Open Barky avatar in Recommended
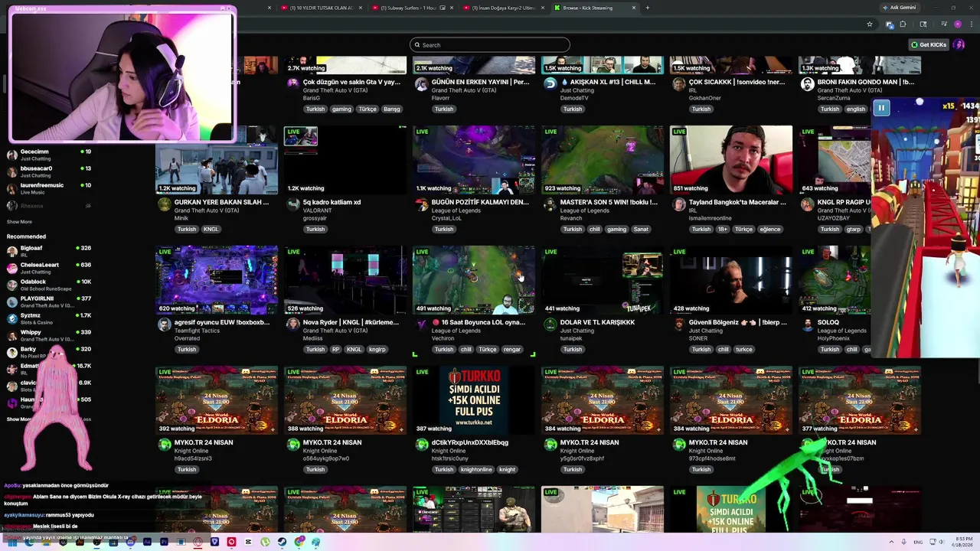 (12, 352)
